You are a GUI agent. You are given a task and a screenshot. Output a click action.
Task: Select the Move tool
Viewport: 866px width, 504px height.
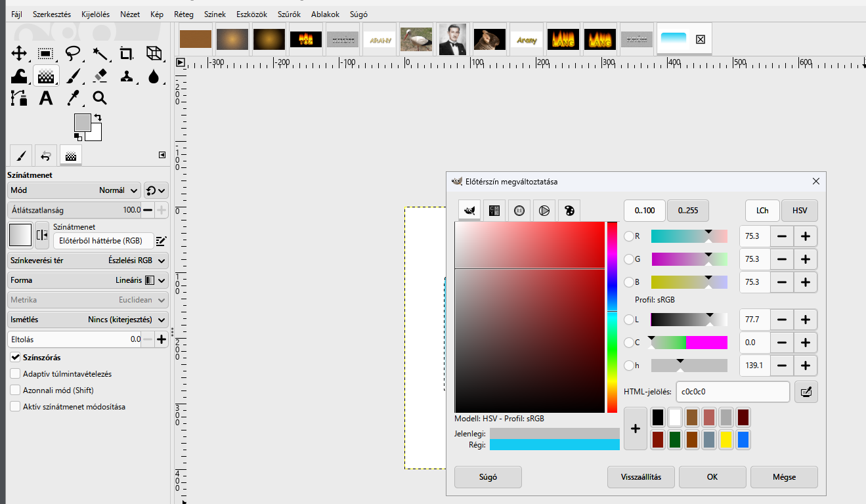pos(18,54)
